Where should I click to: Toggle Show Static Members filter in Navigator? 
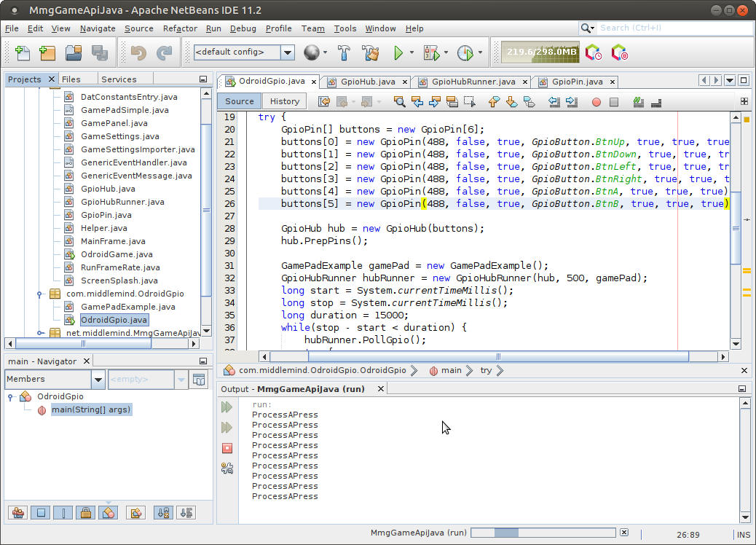point(63,512)
